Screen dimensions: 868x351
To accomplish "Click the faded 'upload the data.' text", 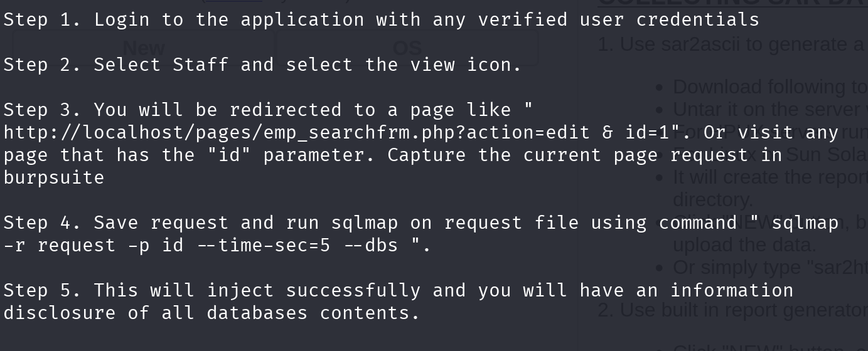I will [744, 245].
